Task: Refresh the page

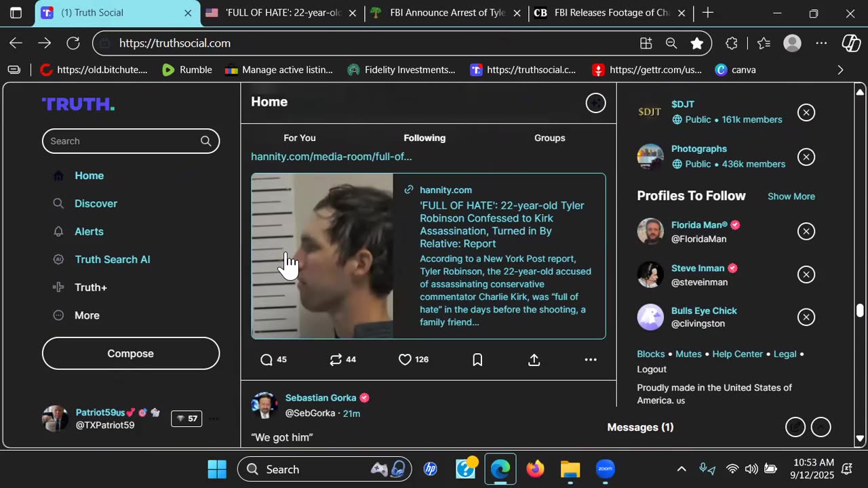Action: coord(73,43)
